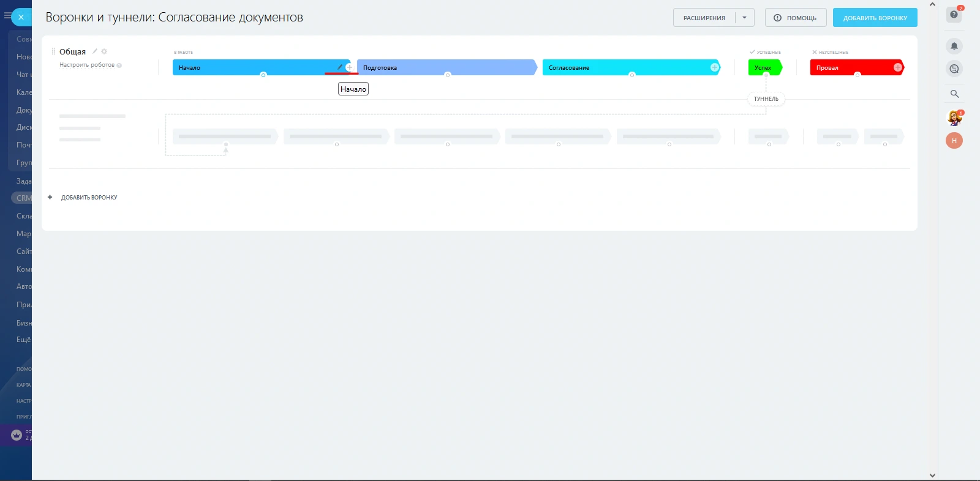This screenshot has width=980, height=481.
Task: Close the slider panel with X button
Action: pos(21,17)
